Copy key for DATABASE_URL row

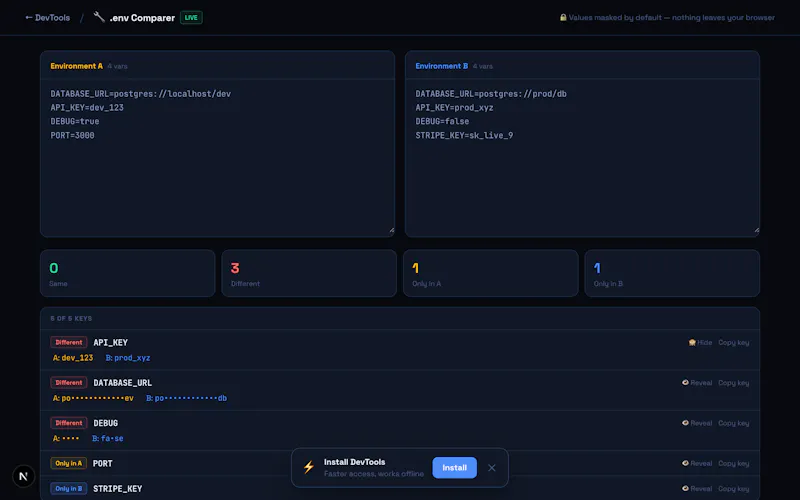tap(734, 383)
